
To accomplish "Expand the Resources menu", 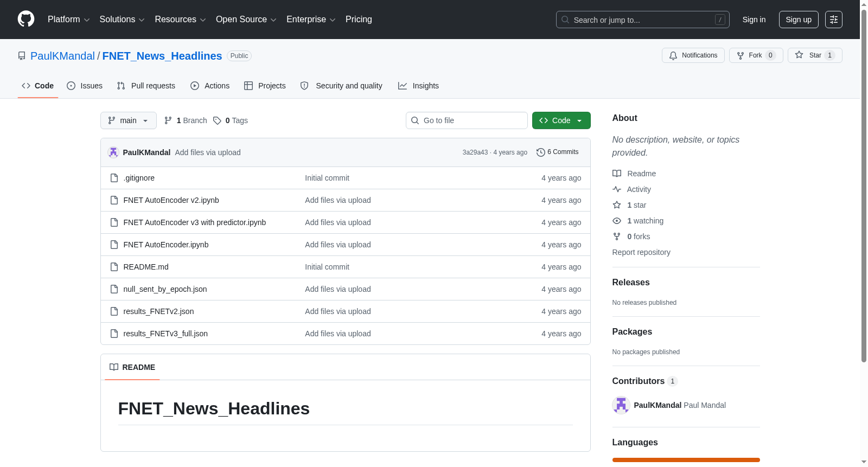I will coord(180,20).
